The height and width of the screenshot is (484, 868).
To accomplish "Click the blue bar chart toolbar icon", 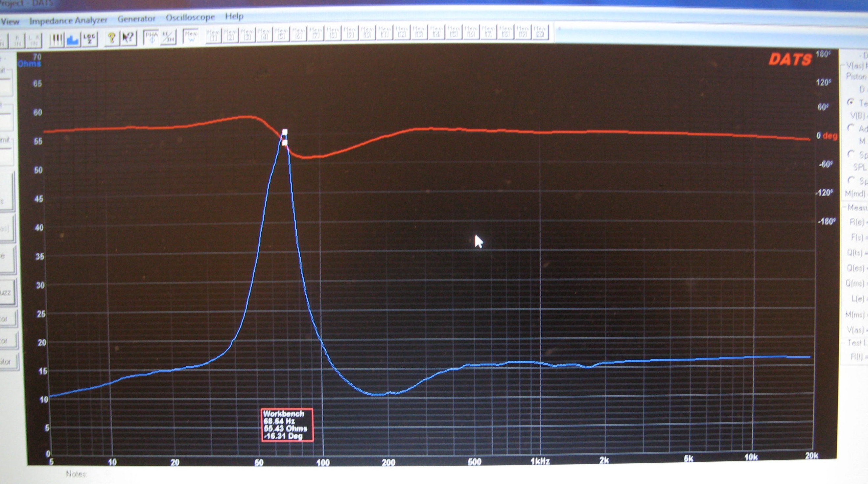I will 73,40.
